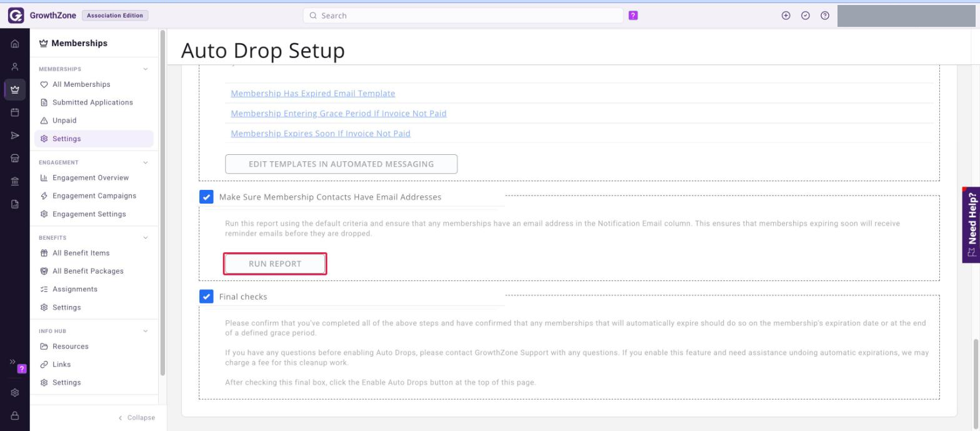980x431 pixels.
Task: Collapse the sidebar with Collapse control
Action: click(x=137, y=418)
